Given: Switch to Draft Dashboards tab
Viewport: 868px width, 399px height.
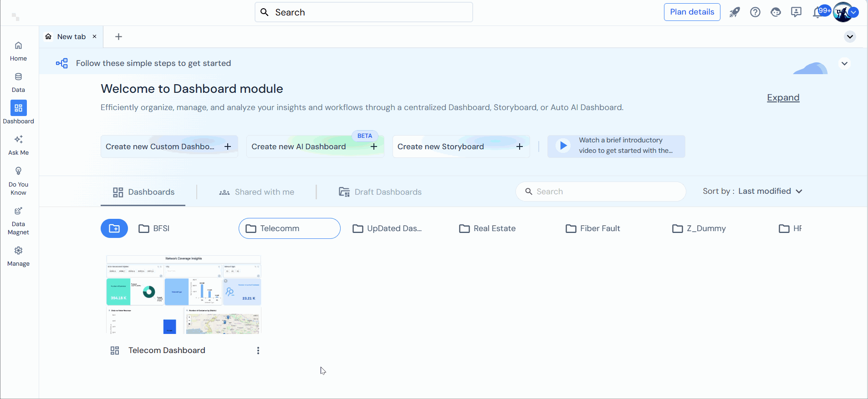Looking at the screenshot, I should tap(380, 192).
